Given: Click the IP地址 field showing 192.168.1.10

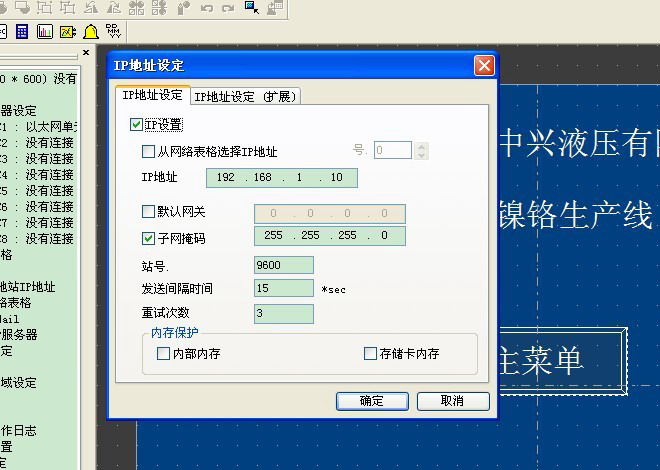Looking at the screenshot, I should 281,178.
